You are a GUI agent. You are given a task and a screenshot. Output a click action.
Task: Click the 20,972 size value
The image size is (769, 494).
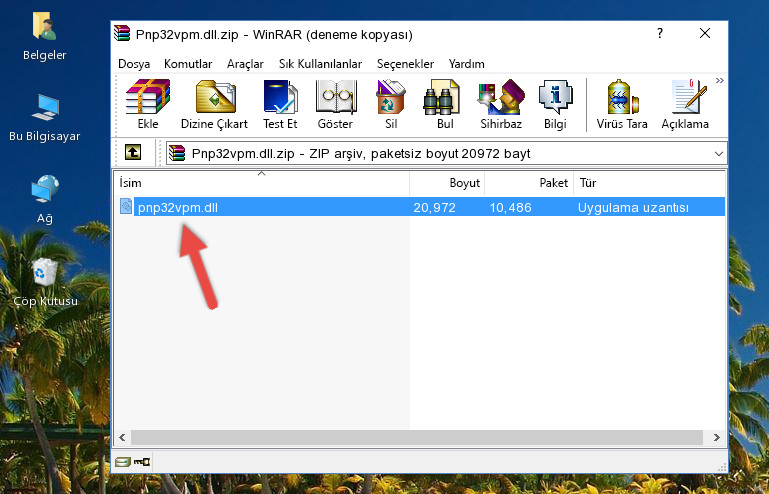(x=434, y=208)
